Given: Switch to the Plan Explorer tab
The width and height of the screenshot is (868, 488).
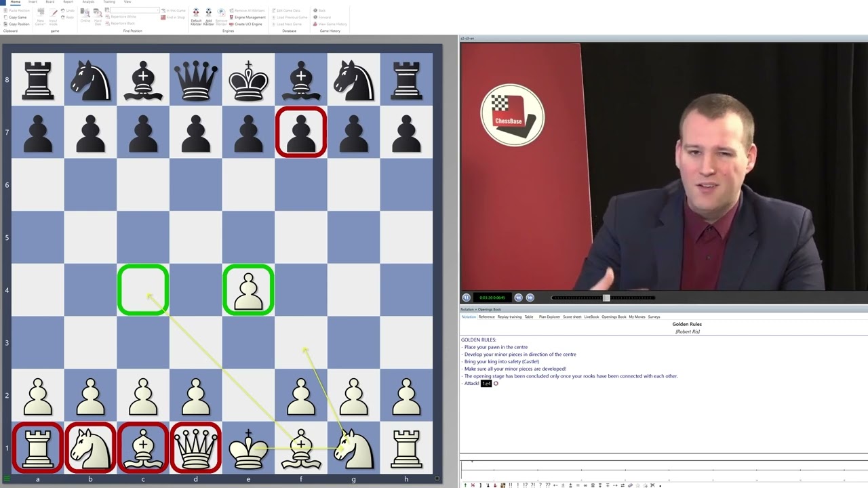Looking at the screenshot, I should click(549, 317).
